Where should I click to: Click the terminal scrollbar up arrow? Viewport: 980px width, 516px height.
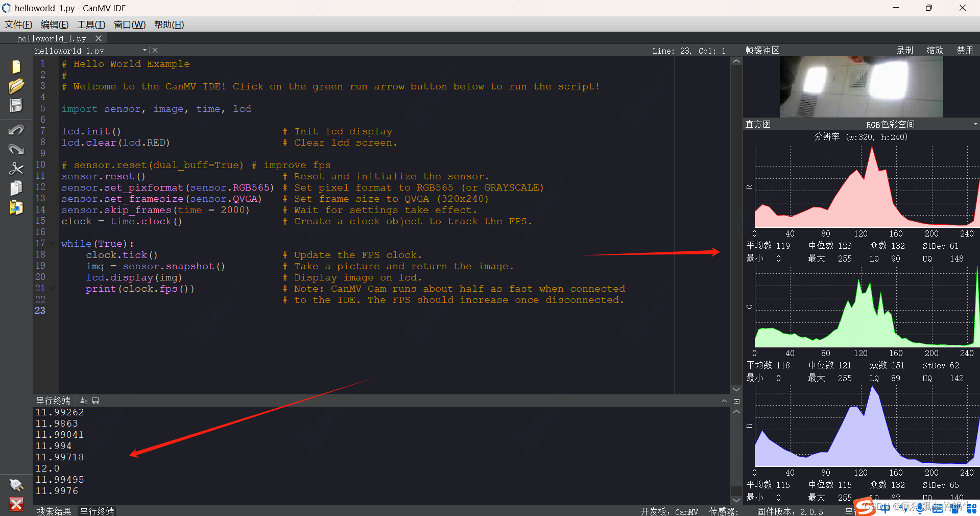click(736, 412)
